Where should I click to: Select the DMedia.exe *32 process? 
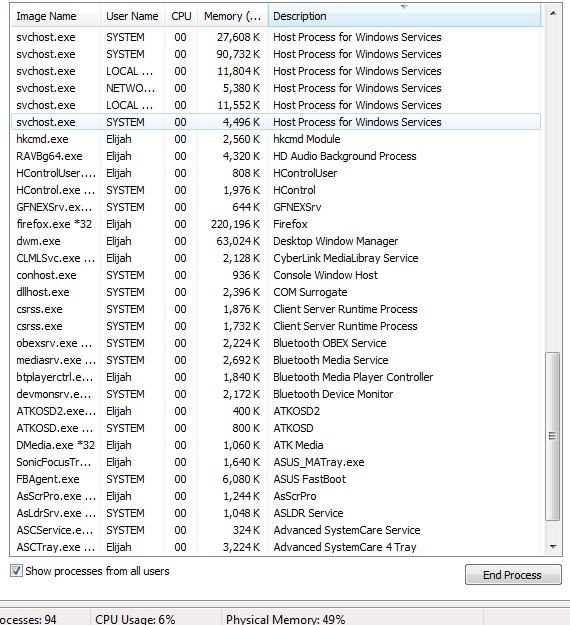click(276, 445)
